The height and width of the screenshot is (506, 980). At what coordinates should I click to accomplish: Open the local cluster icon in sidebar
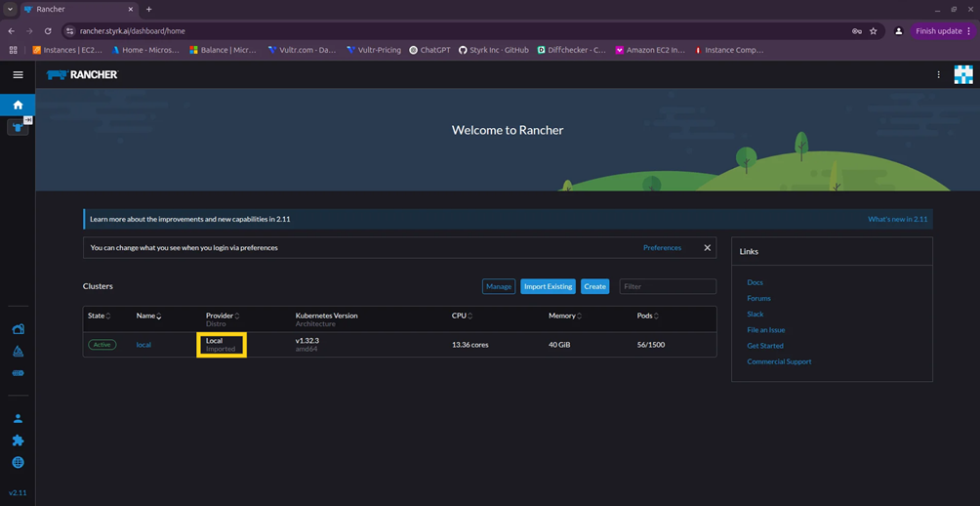(18, 128)
